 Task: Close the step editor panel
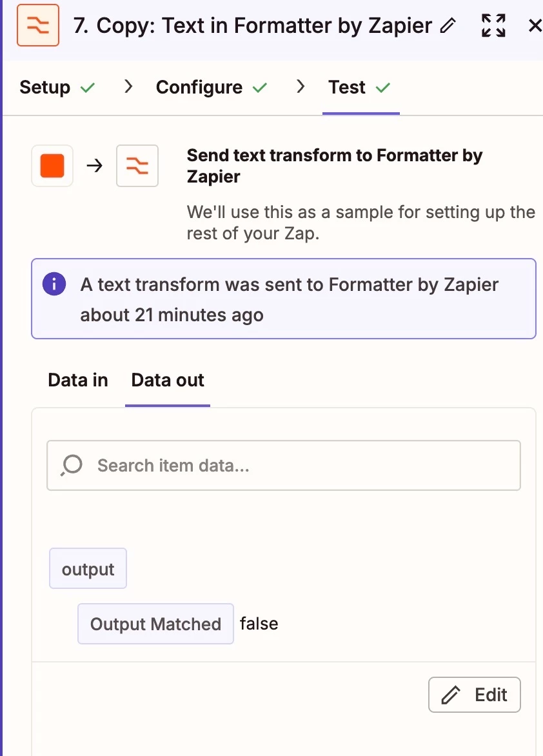(x=535, y=26)
